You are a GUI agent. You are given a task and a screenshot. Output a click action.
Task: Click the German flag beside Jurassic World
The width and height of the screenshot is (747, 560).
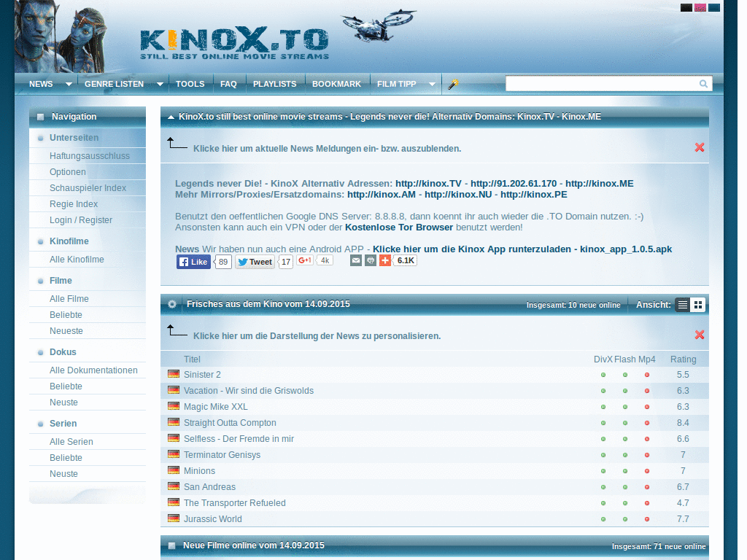coord(174,518)
